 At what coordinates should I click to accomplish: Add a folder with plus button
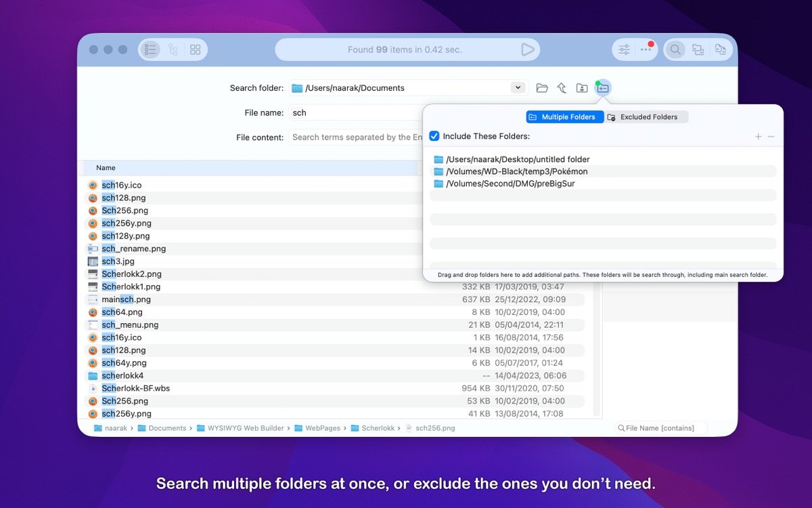coord(759,137)
